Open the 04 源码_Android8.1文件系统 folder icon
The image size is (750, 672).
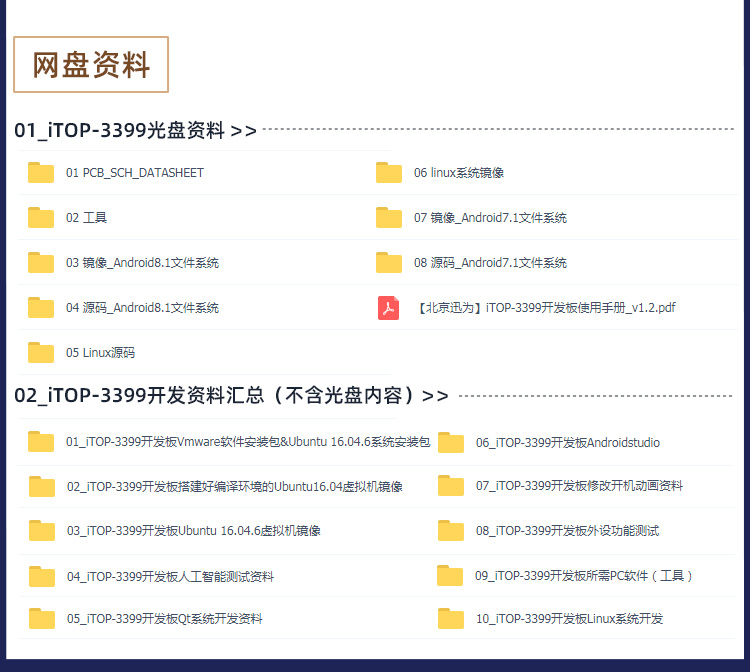[x=41, y=307]
